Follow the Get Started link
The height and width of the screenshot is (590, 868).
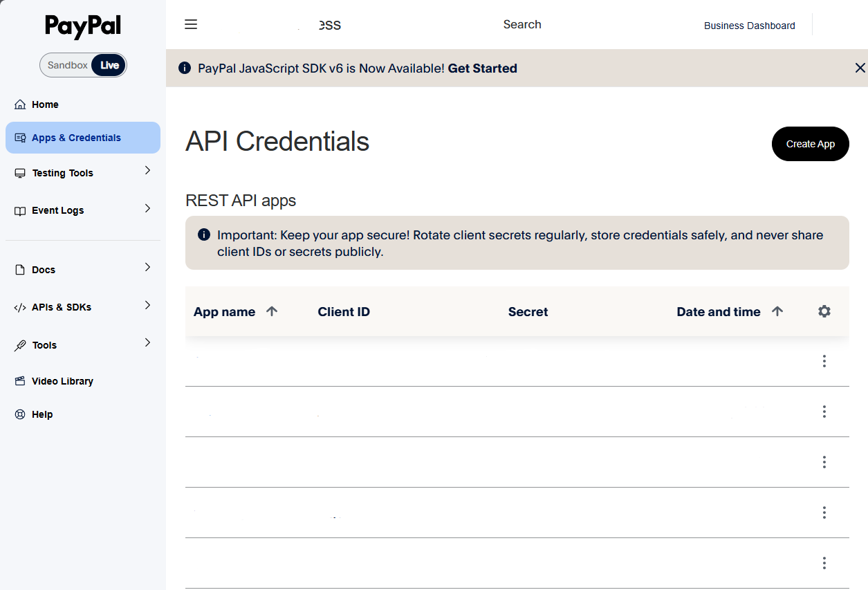(482, 68)
